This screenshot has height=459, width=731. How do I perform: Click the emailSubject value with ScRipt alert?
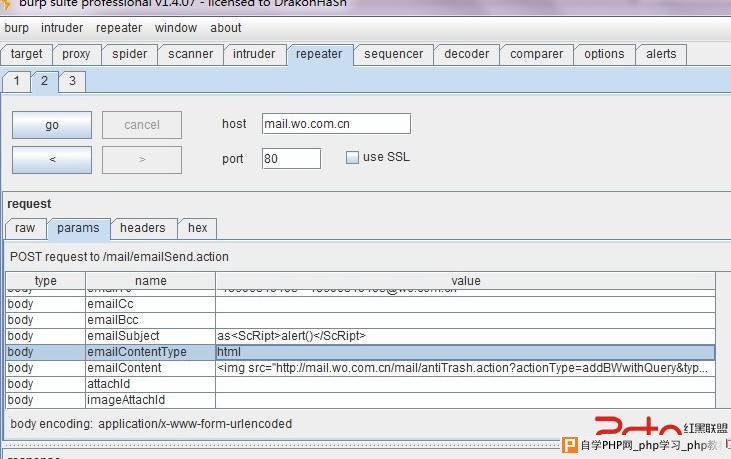(465, 336)
